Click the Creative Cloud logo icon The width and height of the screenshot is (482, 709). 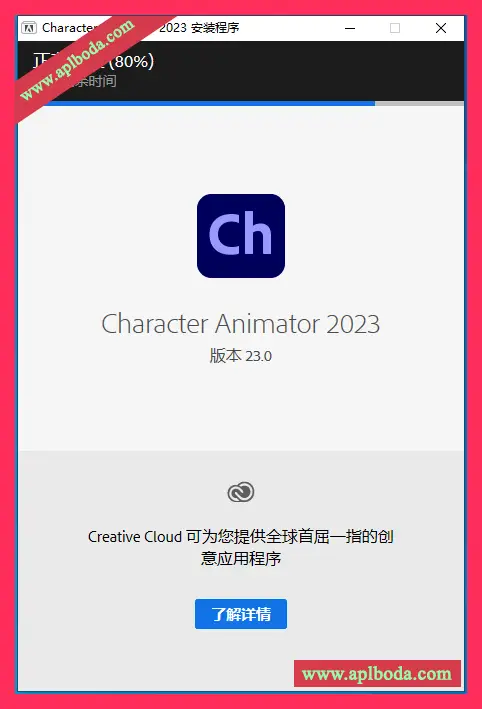241,492
